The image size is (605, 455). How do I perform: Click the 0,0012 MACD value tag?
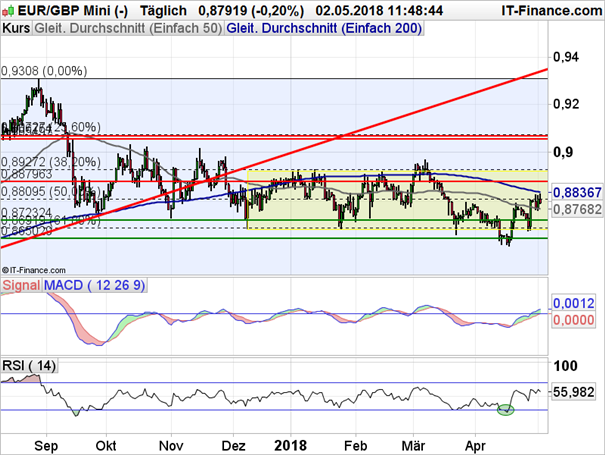[x=573, y=303]
